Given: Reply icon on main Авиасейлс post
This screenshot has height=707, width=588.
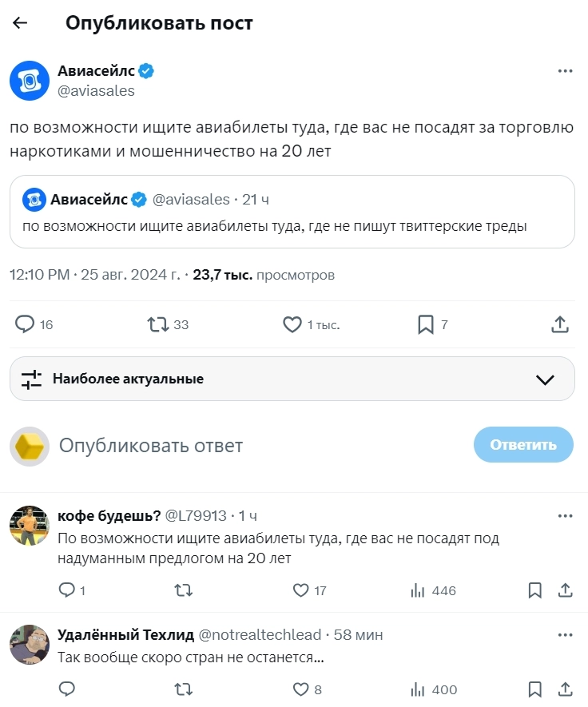Looking at the screenshot, I should coord(26,324).
